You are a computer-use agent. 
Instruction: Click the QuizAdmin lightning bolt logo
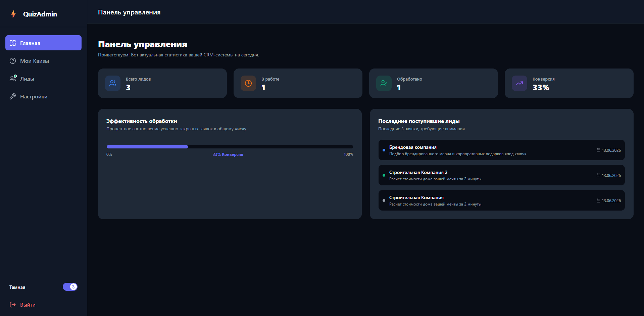pos(13,14)
